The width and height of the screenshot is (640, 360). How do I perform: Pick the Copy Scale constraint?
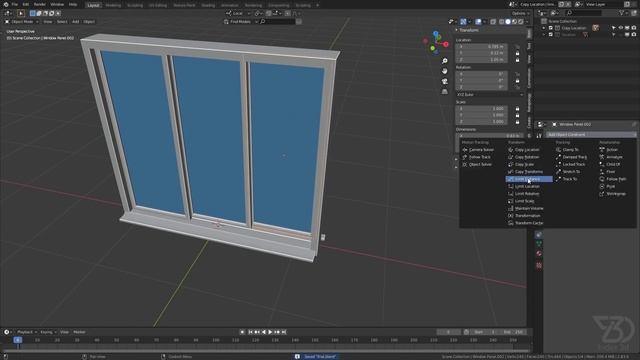(524, 164)
